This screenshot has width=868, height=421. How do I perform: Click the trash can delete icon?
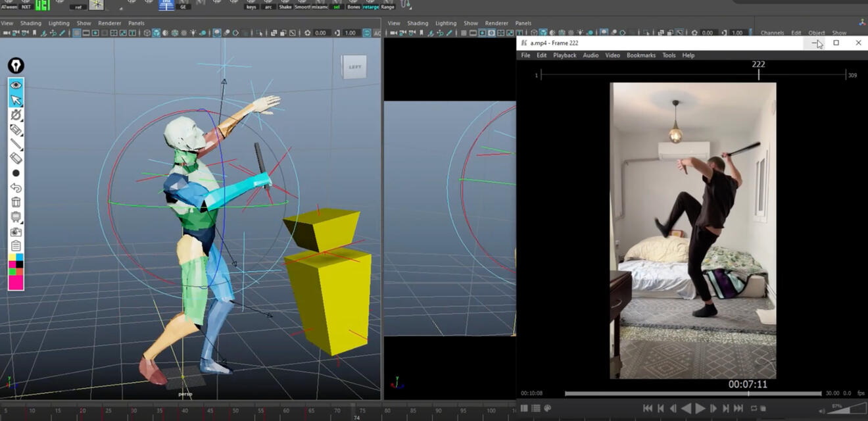tap(16, 203)
